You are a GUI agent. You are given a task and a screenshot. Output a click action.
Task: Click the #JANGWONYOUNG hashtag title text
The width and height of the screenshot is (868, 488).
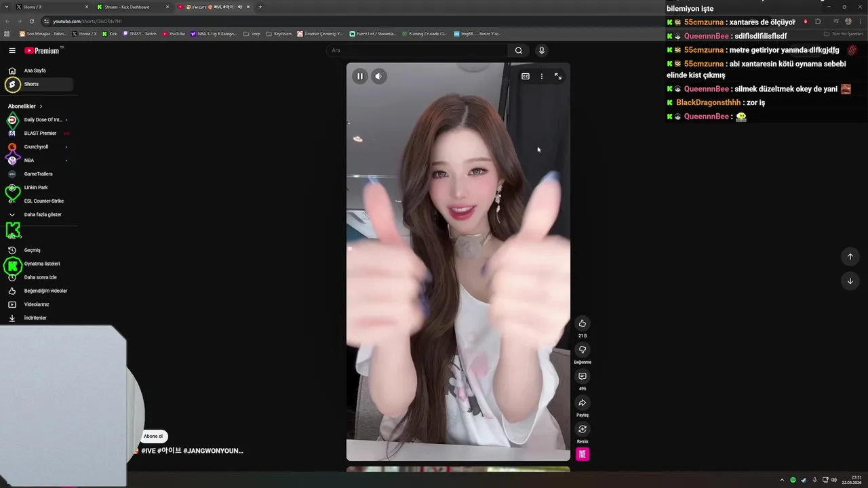tap(212, 451)
